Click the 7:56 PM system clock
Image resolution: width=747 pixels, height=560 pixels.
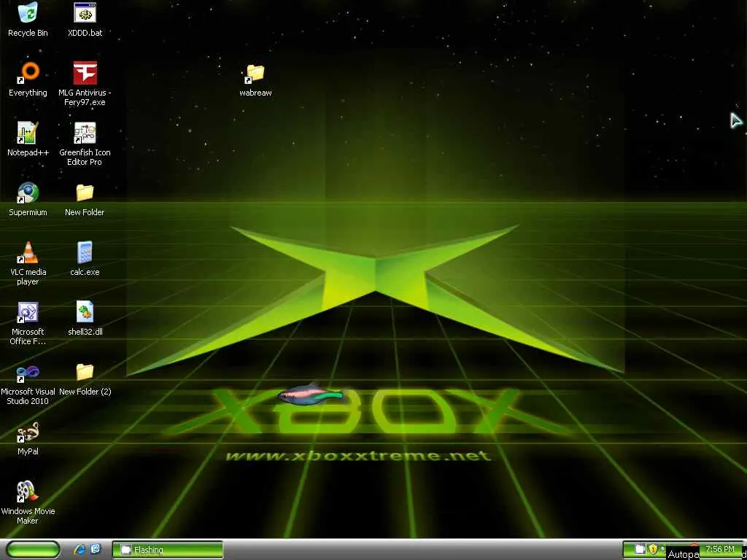click(720, 549)
